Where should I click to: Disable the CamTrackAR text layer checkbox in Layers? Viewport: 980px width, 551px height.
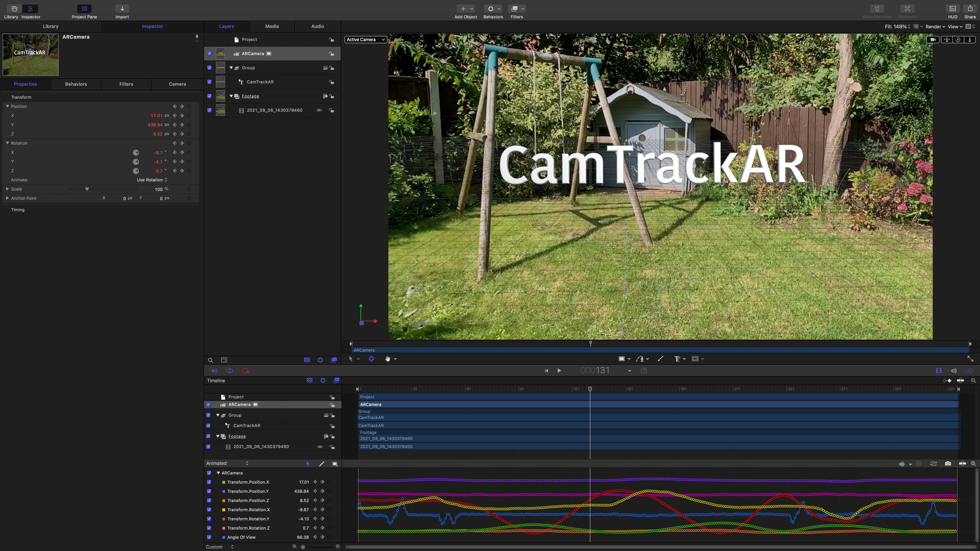click(x=209, y=82)
